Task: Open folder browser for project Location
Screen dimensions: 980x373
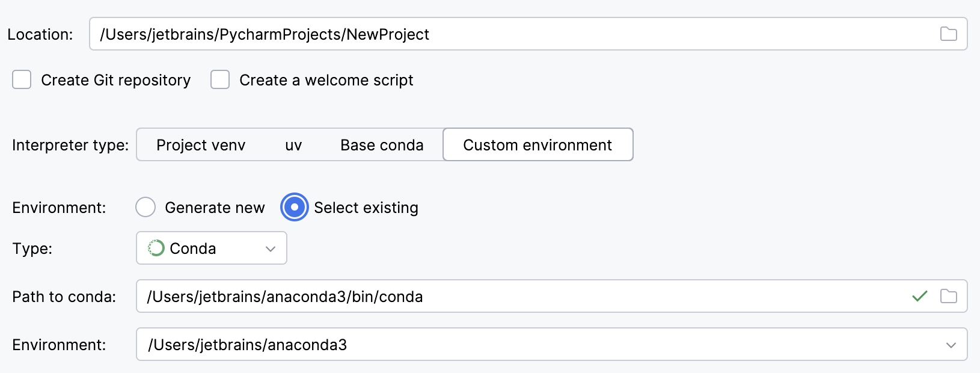Action: tap(949, 34)
